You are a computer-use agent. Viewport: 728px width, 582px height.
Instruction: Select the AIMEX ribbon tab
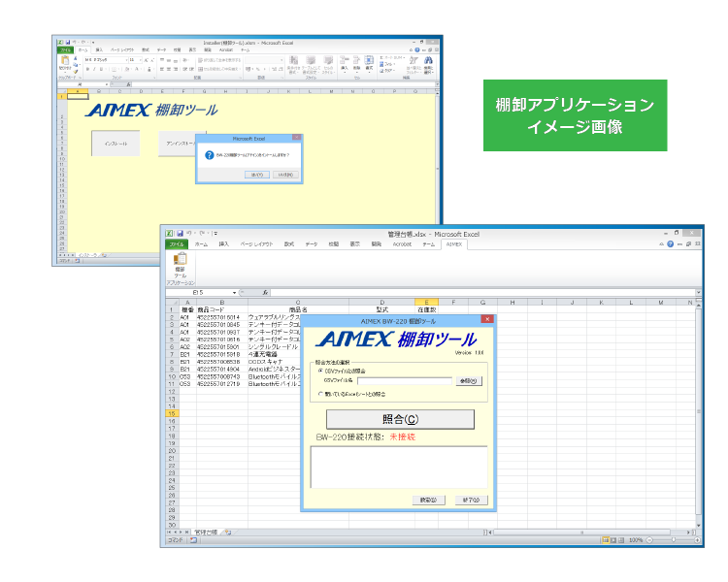(453, 244)
